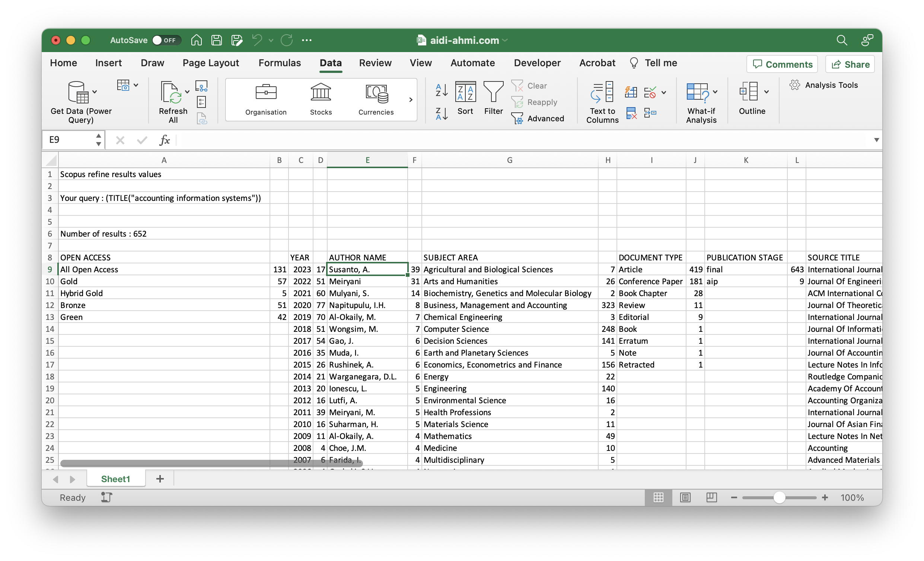Click the Advanced filter button
This screenshot has width=924, height=561.
coord(538,119)
